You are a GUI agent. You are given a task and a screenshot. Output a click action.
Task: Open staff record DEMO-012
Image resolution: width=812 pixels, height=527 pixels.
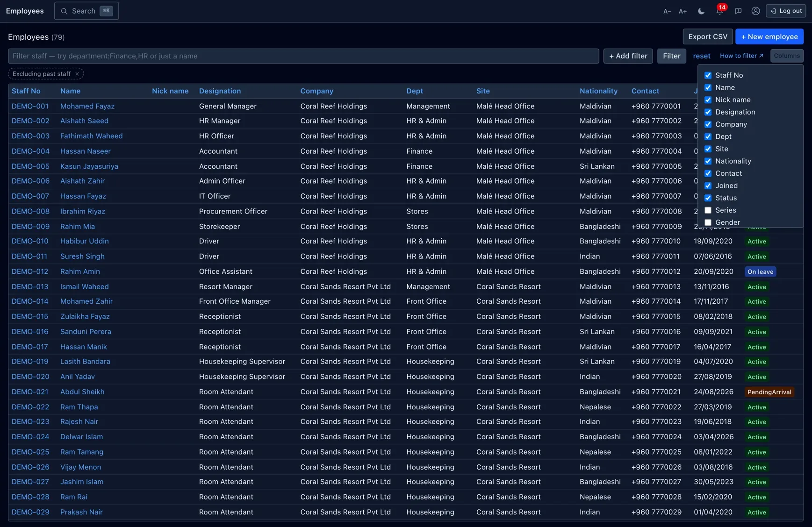pyautogui.click(x=30, y=271)
